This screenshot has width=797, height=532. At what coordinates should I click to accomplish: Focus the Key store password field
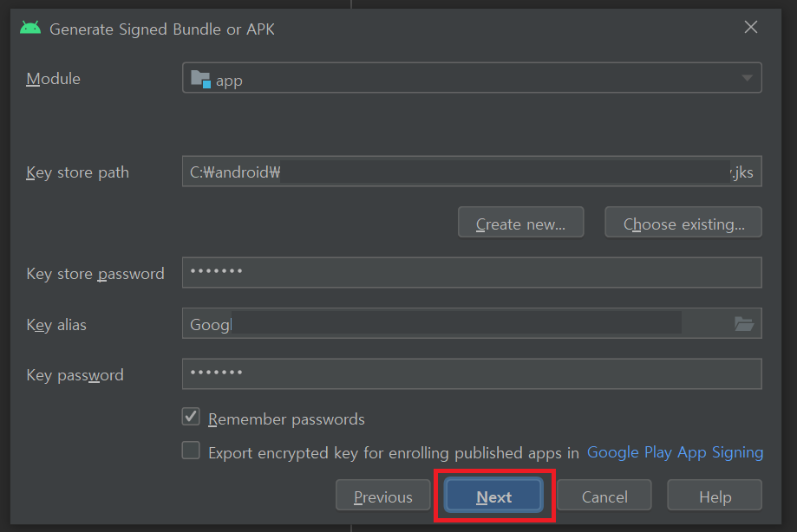click(472, 273)
